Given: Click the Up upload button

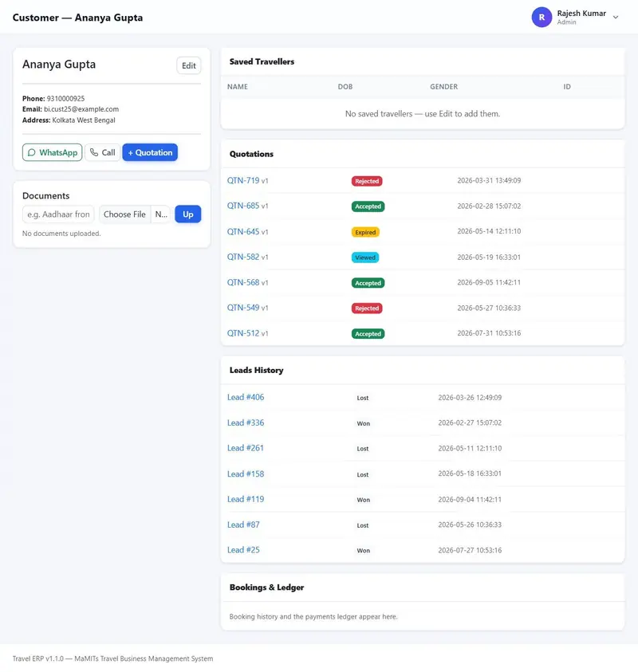Looking at the screenshot, I should [x=187, y=214].
